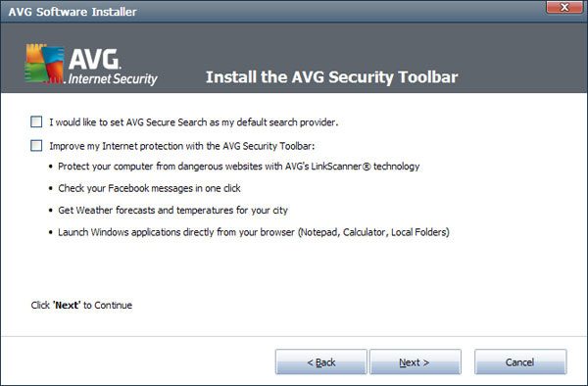Image resolution: width=588 pixels, height=386 pixels.
Task: Click the 'Internet Security' italic subtitle
Action: click(x=113, y=79)
